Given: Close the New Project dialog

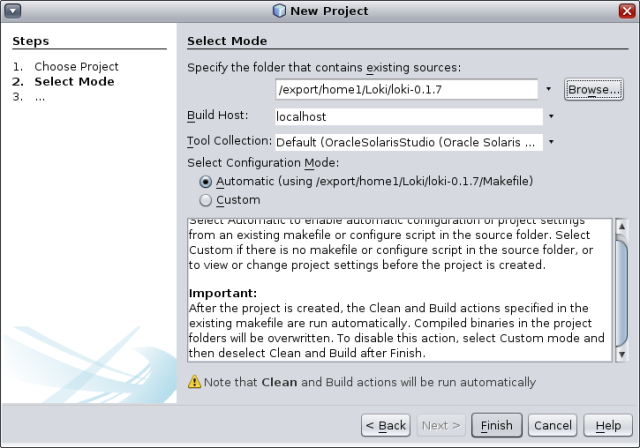Looking at the screenshot, I should pos(627,11).
